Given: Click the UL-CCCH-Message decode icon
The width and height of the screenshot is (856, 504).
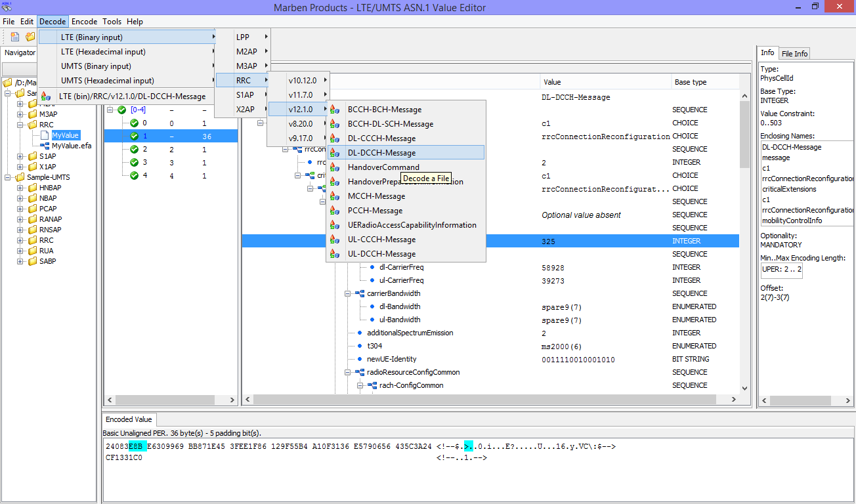Looking at the screenshot, I should click(335, 240).
